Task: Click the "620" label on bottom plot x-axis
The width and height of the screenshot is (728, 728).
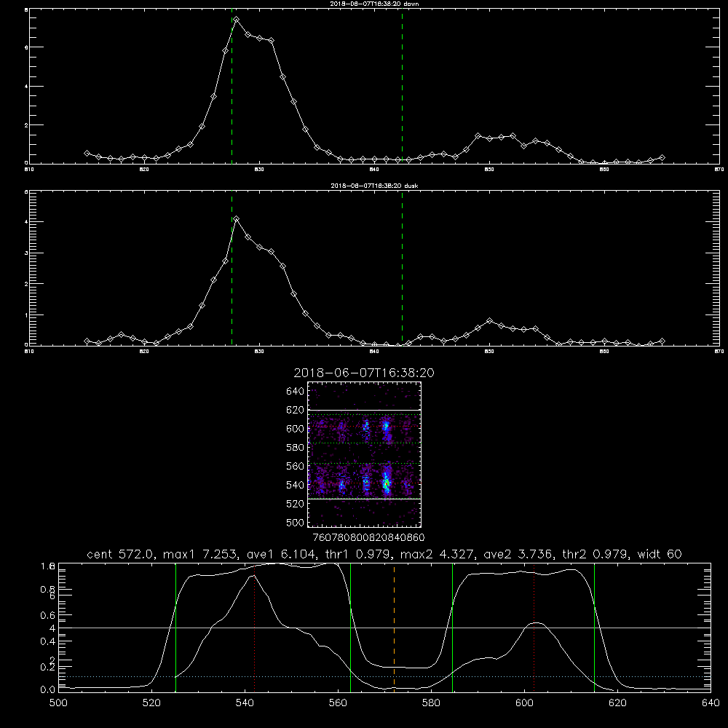Action: (618, 703)
